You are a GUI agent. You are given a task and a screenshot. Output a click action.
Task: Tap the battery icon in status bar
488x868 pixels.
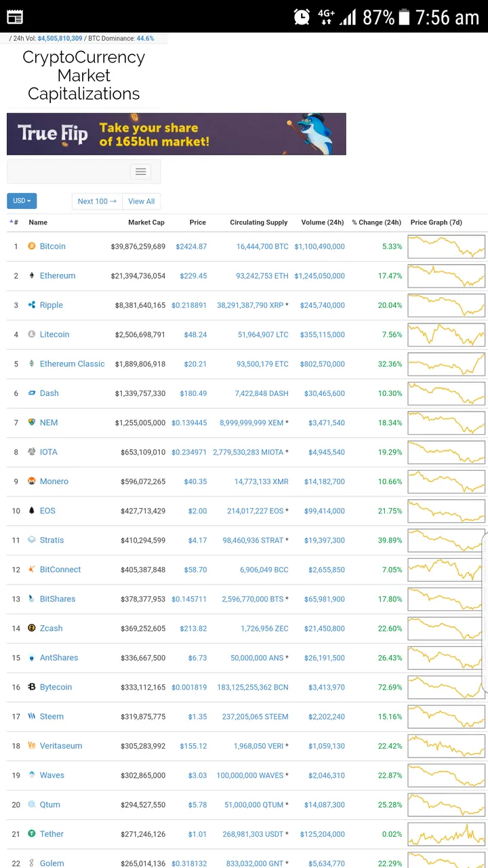tap(405, 17)
